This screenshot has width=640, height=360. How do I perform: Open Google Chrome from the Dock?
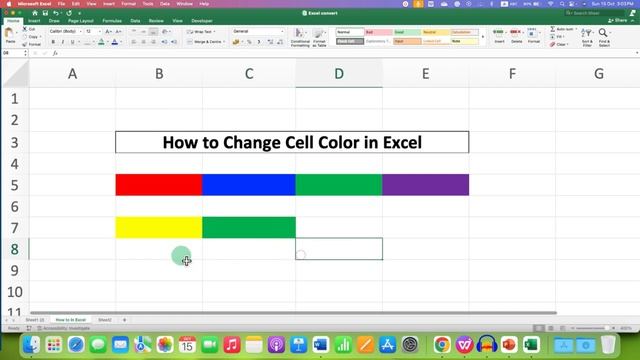(x=442, y=345)
